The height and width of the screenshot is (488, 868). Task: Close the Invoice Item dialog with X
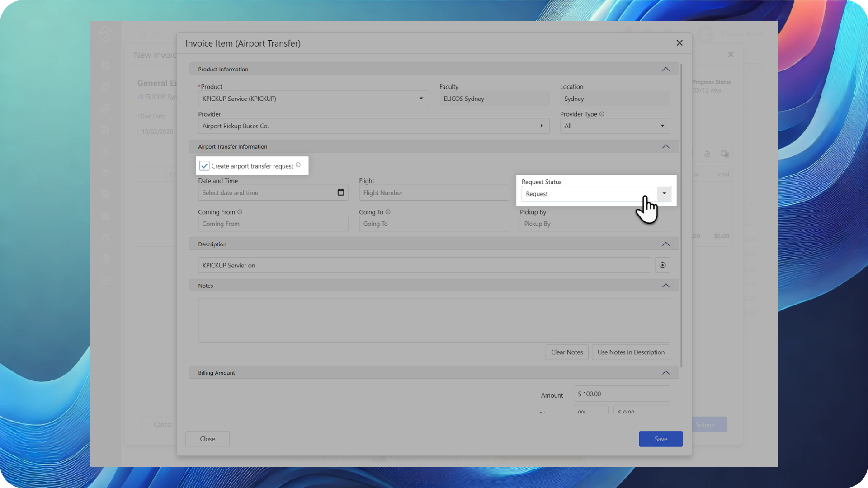679,43
